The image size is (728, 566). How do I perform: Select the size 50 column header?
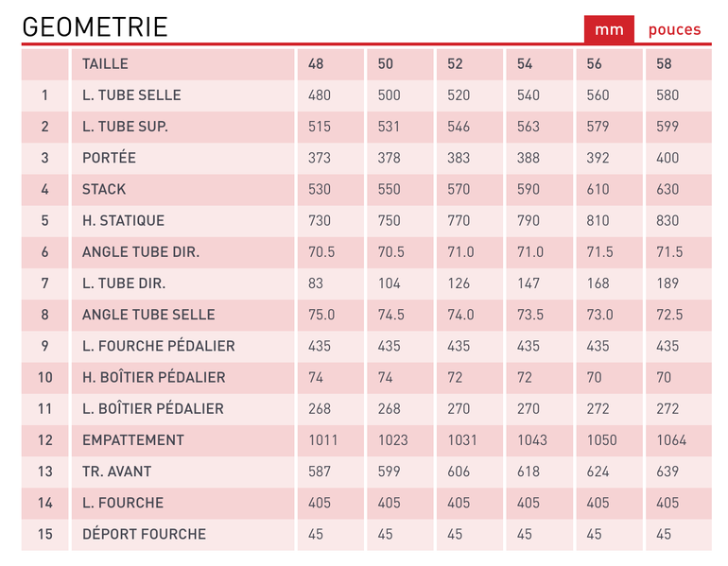[386, 63]
